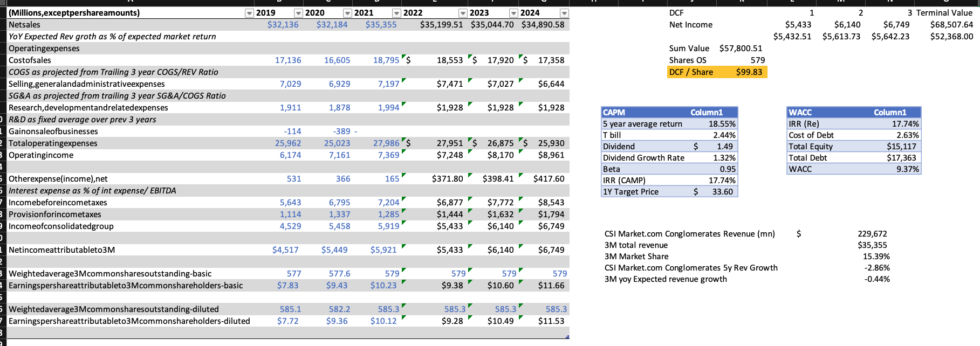Click the Operatingincome row label

(x=41, y=155)
